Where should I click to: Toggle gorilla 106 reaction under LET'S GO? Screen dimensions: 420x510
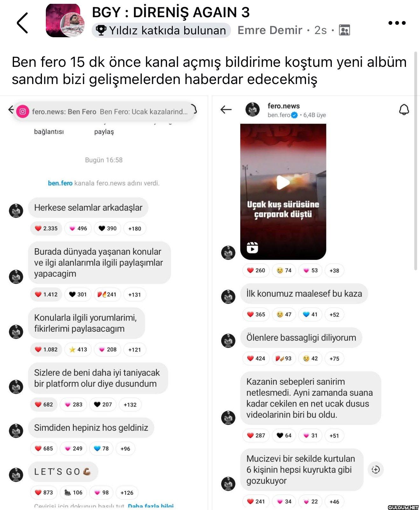tap(73, 493)
